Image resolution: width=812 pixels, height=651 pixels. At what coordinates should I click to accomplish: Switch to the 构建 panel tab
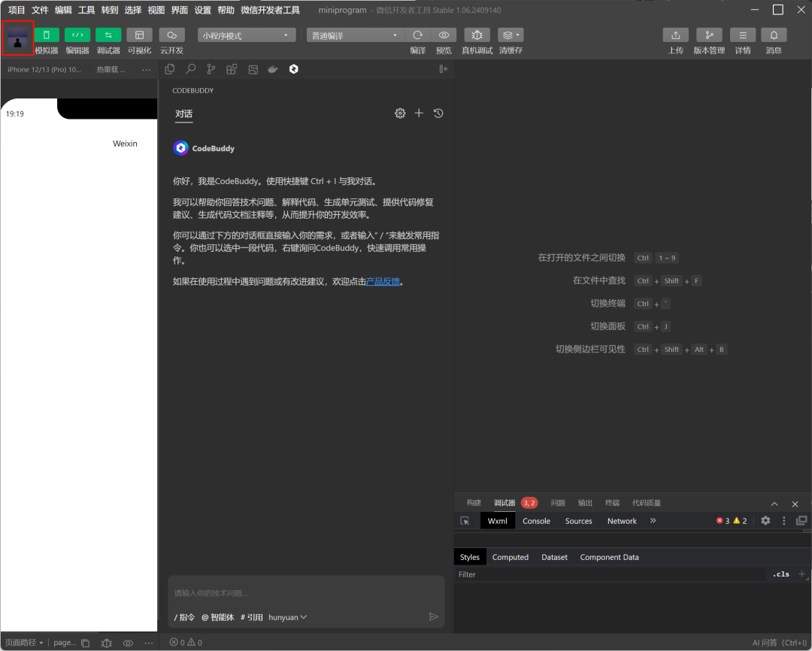[474, 503]
